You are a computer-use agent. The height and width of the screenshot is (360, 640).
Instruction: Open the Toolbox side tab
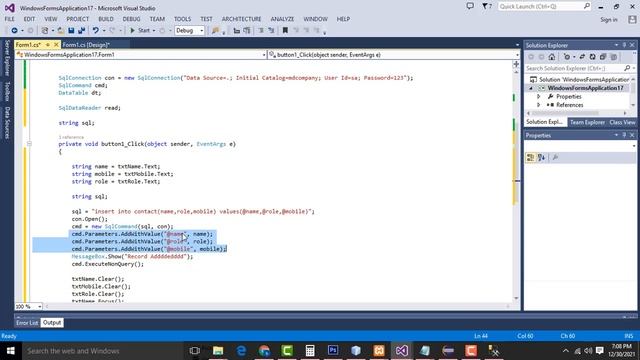tap(7, 91)
